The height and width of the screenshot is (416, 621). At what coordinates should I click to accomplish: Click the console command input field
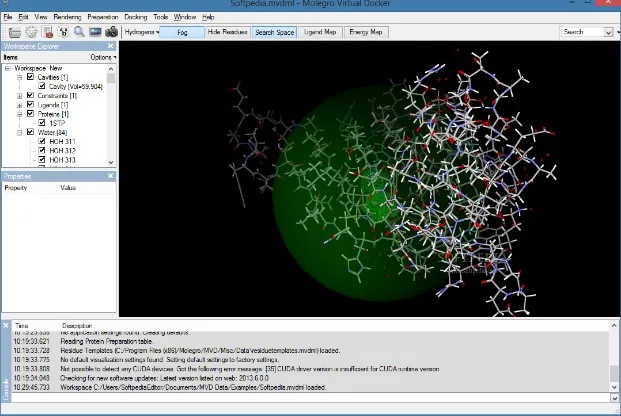310,398
